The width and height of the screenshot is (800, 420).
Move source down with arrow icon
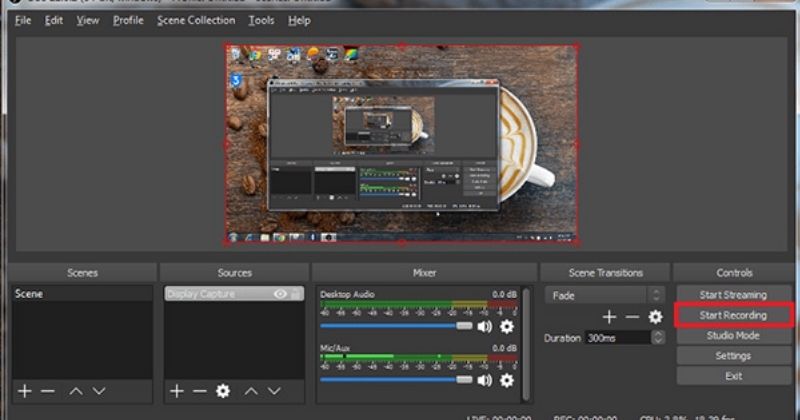[274, 391]
